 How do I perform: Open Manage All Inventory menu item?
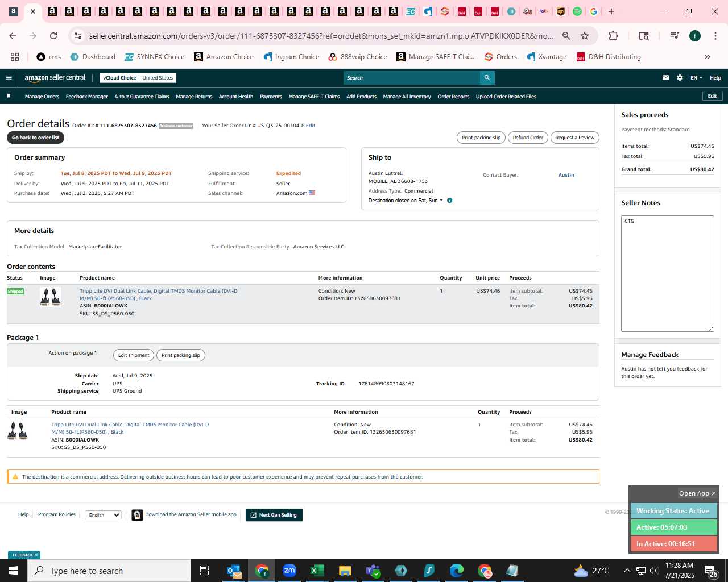coord(407,97)
